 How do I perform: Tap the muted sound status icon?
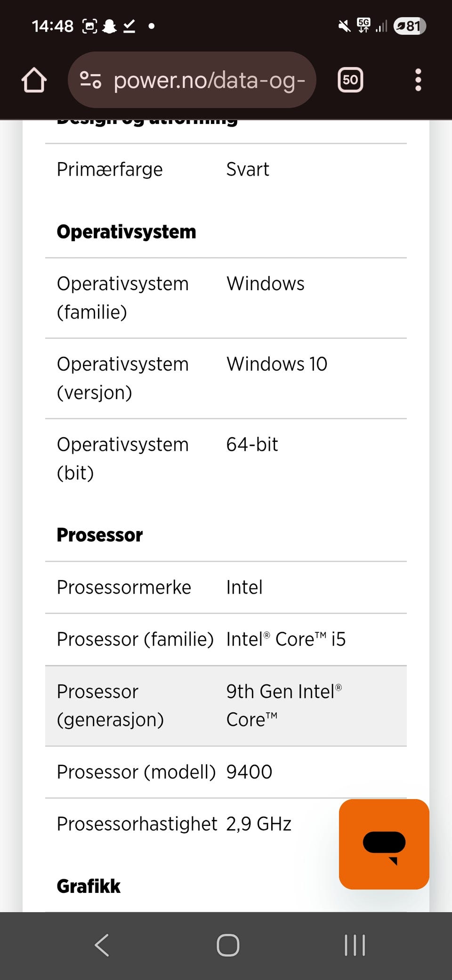[344, 26]
